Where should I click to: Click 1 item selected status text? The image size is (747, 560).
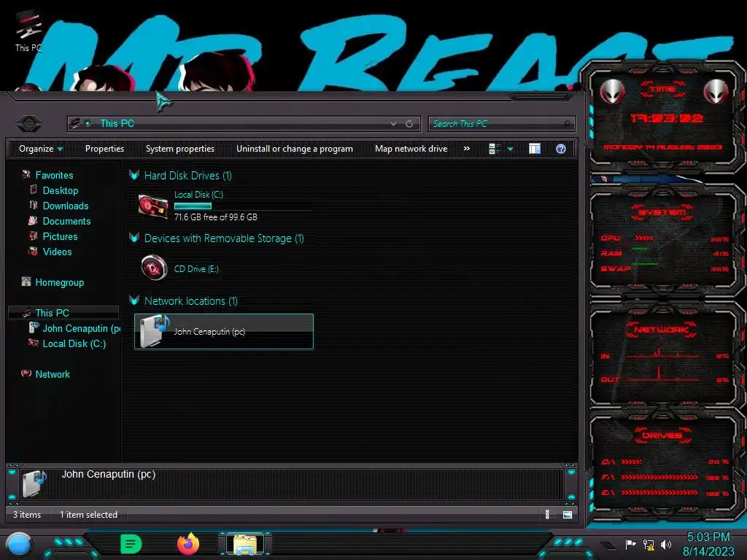point(88,515)
